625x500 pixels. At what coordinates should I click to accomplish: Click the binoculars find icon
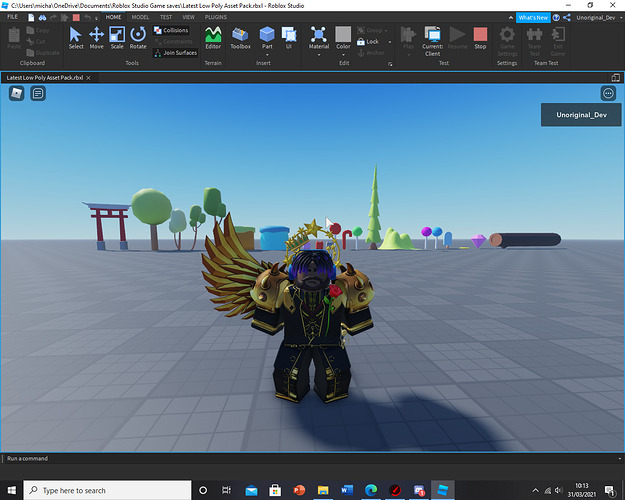tap(42, 17)
